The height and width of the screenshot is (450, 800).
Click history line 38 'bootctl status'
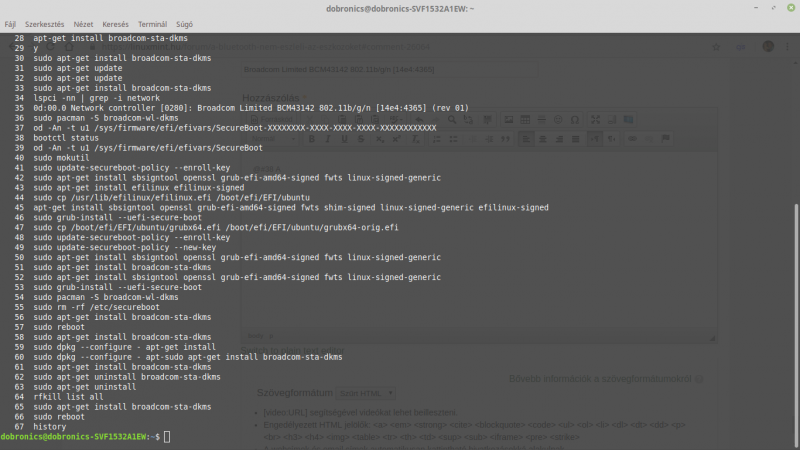(66, 138)
